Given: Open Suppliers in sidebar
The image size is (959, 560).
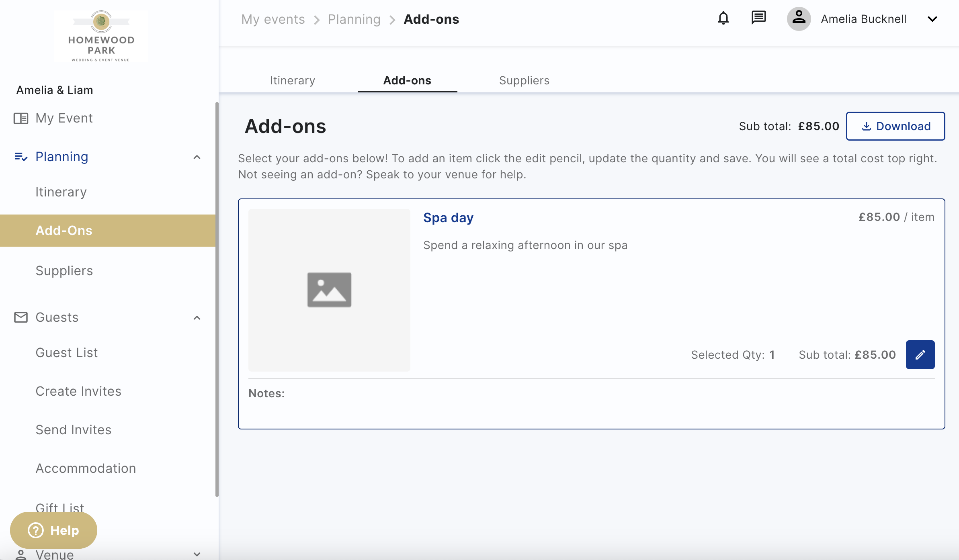Looking at the screenshot, I should [64, 271].
